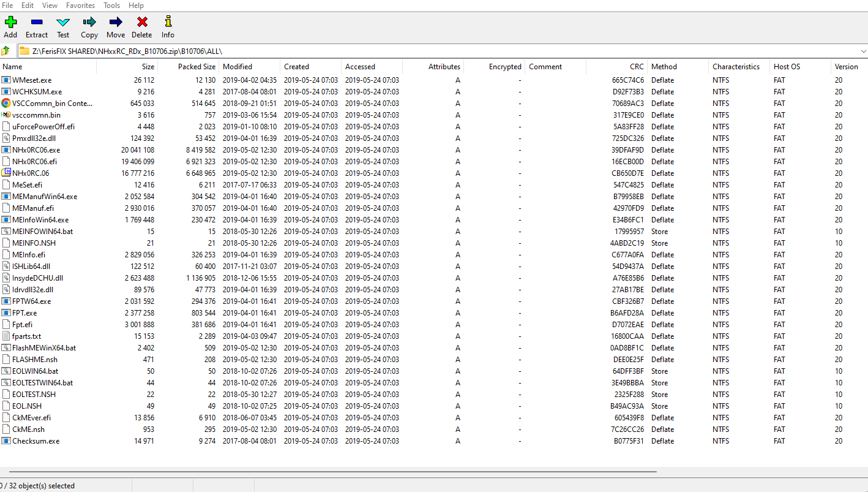This screenshot has width=868, height=492.
Task: Select the FPTW64.exe file icon
Action: (x=6, y=301)
